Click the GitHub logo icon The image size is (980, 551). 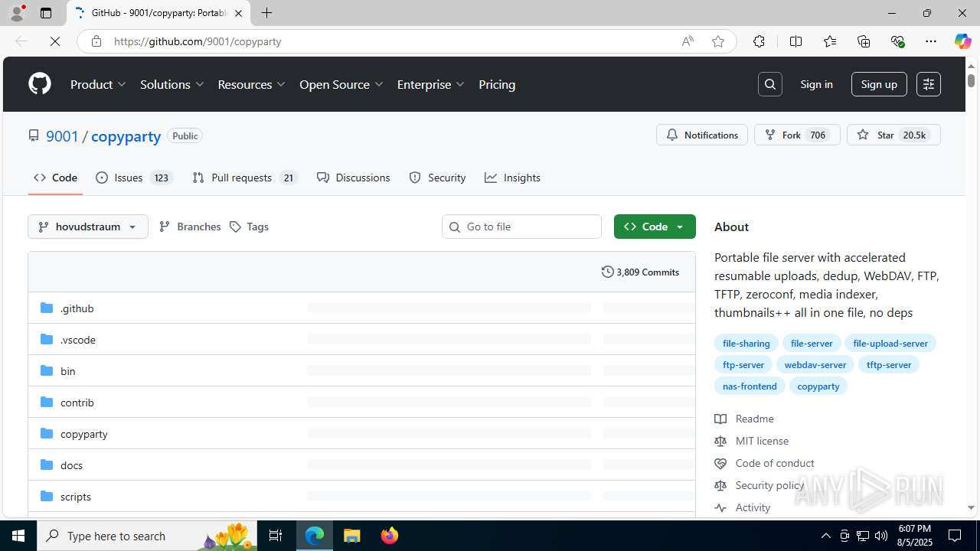[x=40, y=84]
